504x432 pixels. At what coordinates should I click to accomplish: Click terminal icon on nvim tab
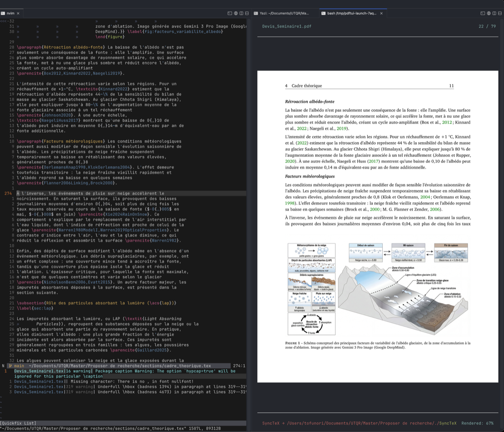click(3, 13)
